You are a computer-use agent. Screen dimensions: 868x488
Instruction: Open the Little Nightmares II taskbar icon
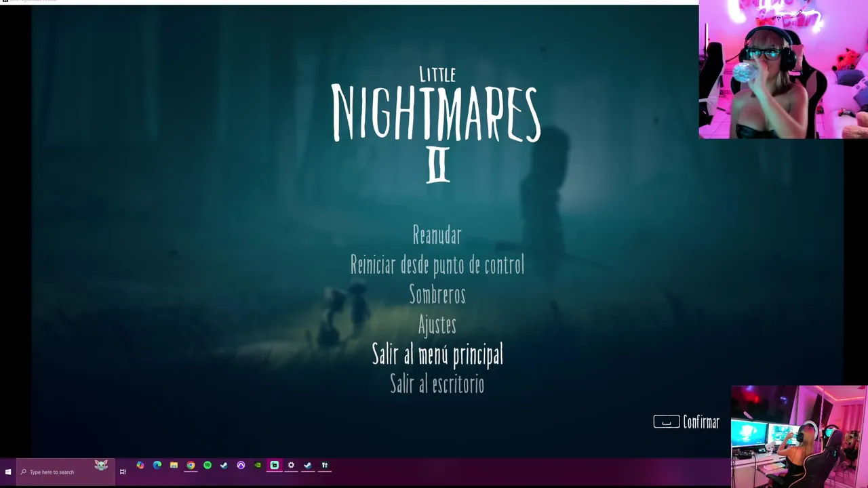[x=325, y=466]
